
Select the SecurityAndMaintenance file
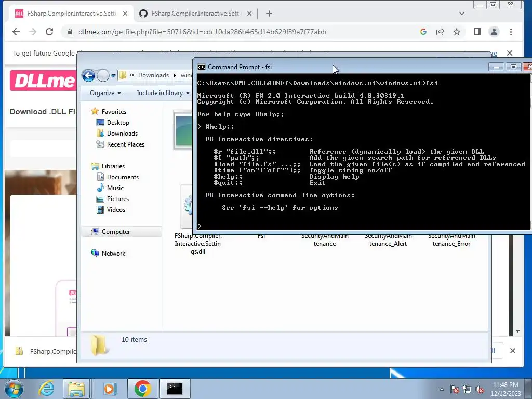point(325,240)
